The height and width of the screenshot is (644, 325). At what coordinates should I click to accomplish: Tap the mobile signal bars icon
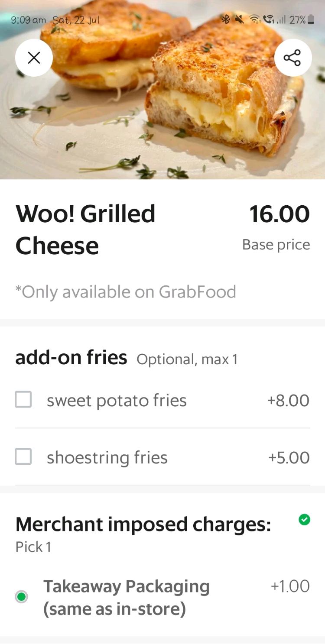click(282, 20)
